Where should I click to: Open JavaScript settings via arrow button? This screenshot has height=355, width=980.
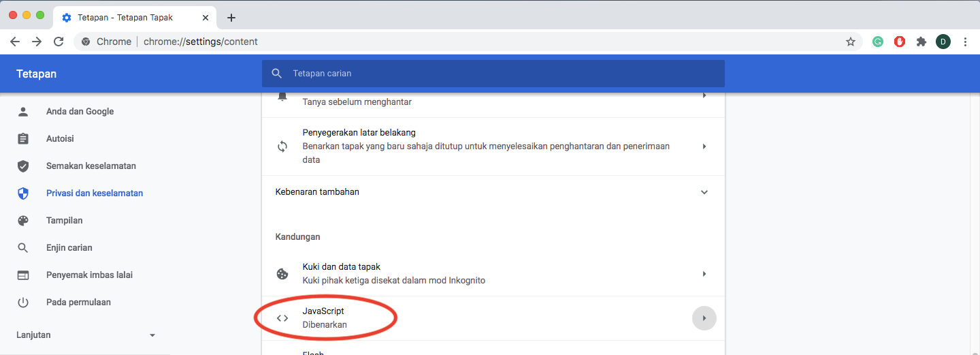[704, 318]
